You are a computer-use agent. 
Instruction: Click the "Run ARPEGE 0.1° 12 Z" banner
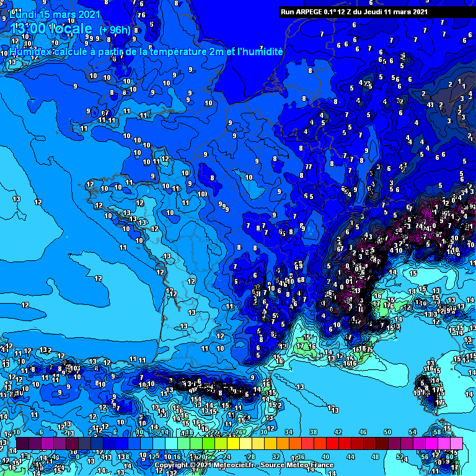click(x=353, y=11)
